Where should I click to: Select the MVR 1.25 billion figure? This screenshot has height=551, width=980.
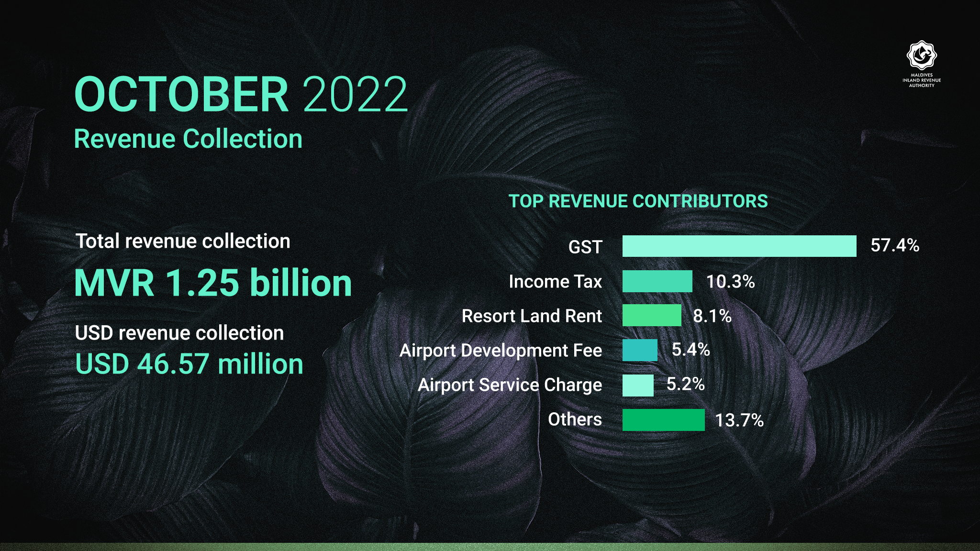click(213, 283)
